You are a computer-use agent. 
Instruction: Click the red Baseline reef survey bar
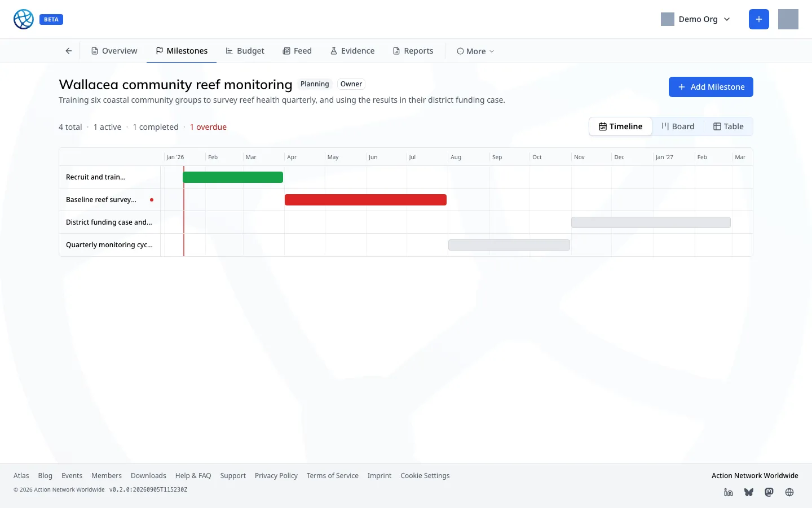[365, 200]
